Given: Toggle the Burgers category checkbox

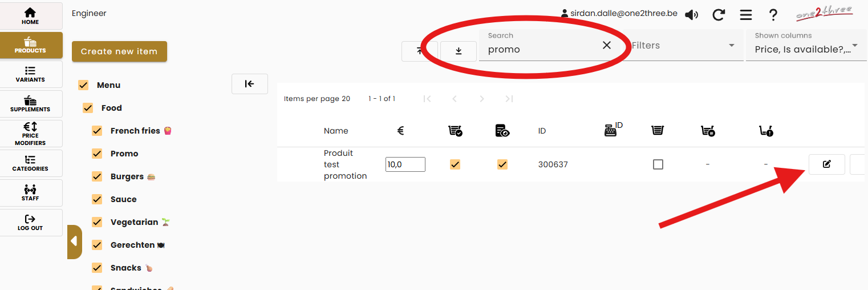Looking at the screenshot, I should point(97,176).
